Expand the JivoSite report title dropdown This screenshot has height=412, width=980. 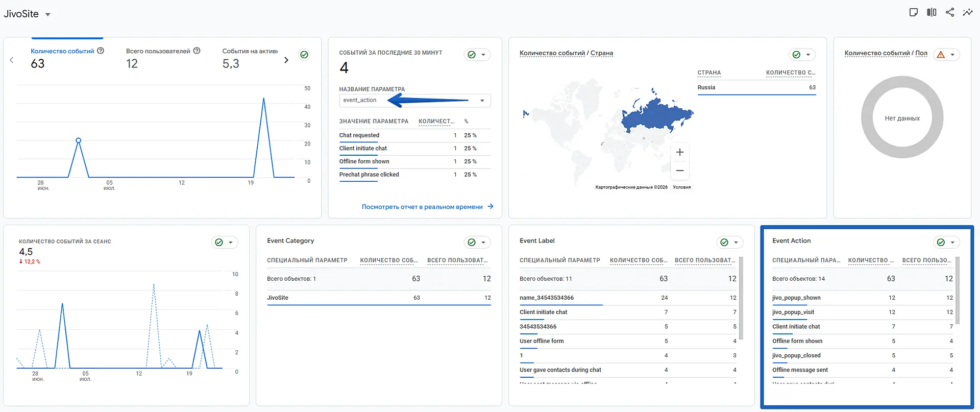48,14
